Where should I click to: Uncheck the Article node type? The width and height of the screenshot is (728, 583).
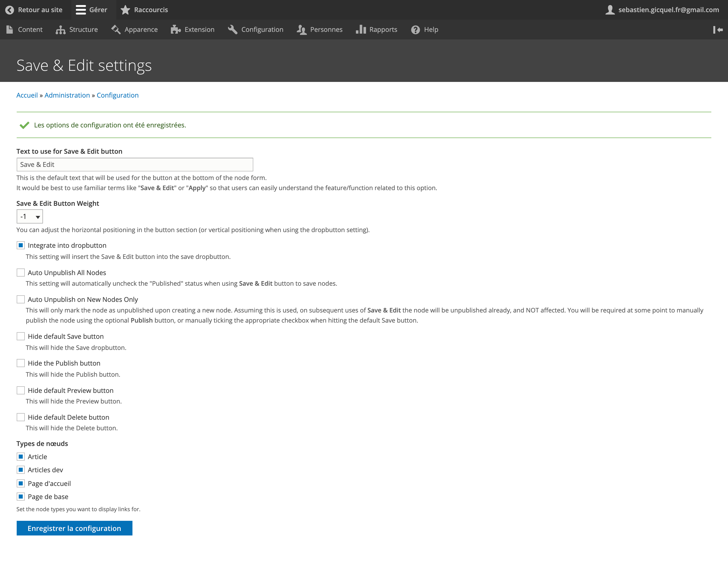click(20, 456)
